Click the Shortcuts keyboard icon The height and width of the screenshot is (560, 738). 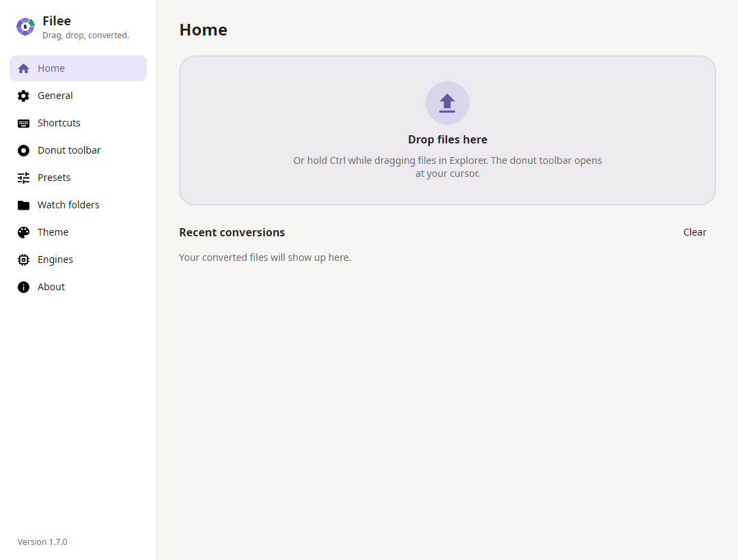click(23, 123)
